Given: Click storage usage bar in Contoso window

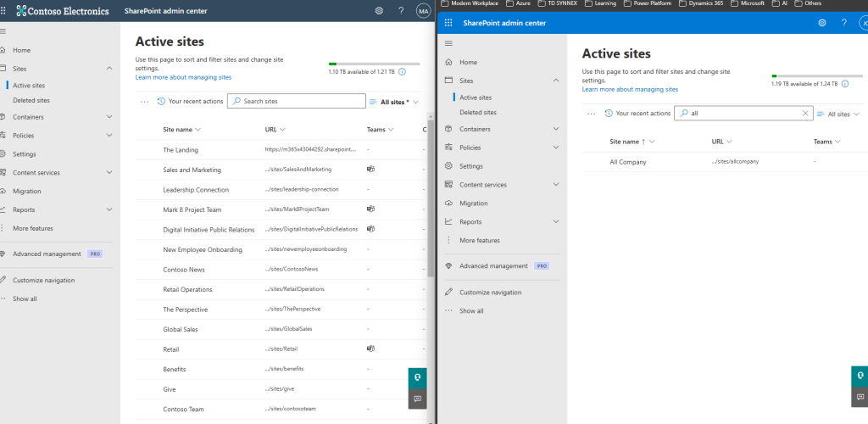Looking at the screenshot, I should tap(374, 64).
